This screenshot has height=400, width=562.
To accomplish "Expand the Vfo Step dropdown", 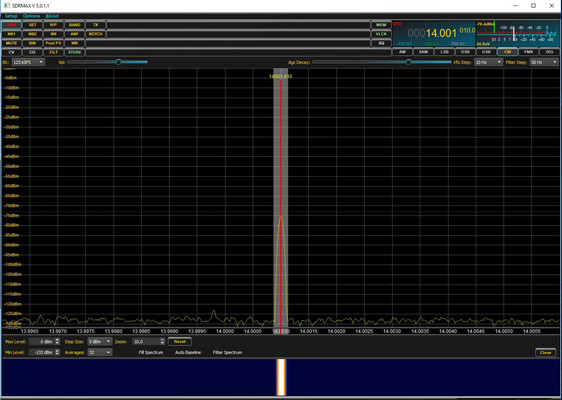I will point(488,62).
